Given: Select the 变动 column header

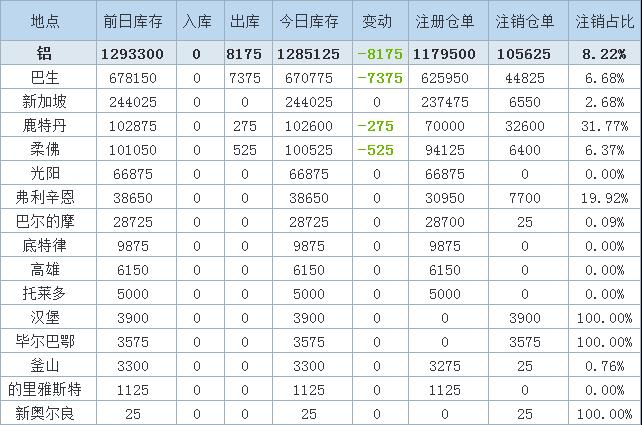Looking at the screenshot, I should click(x=377, y=21).
